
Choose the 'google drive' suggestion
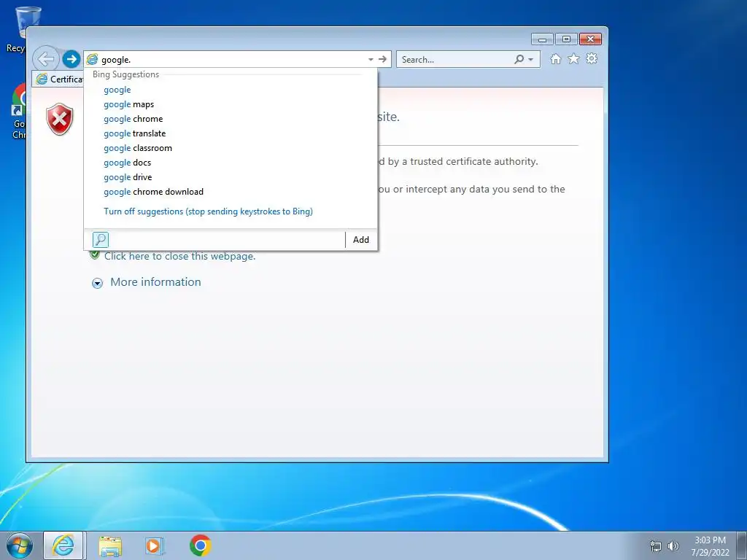point(128,177)
